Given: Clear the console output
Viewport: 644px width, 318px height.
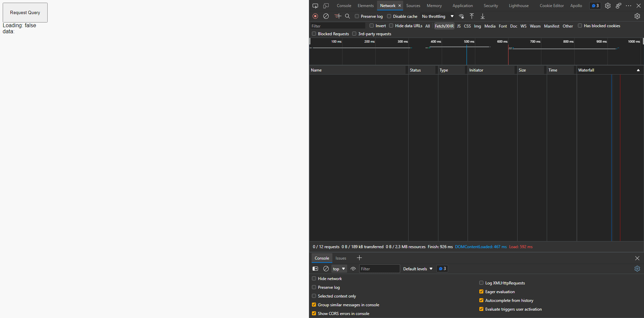Looking at the screenshot, I should [x=326, y=269].
